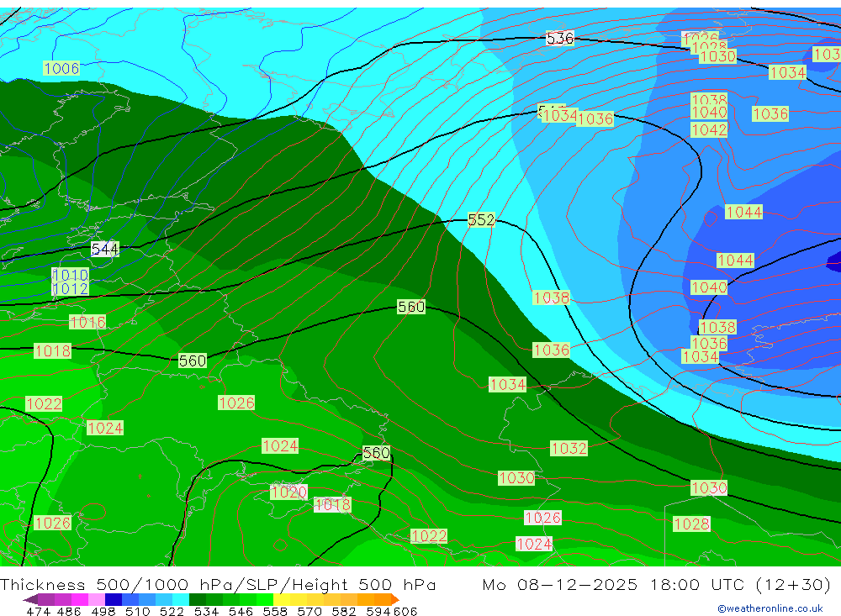The image size is (841, 616).
Task: Click the chart title 'Thickness 500/1000 hPa/SLP/Height 500 hPa'
Action: point(218,584)
